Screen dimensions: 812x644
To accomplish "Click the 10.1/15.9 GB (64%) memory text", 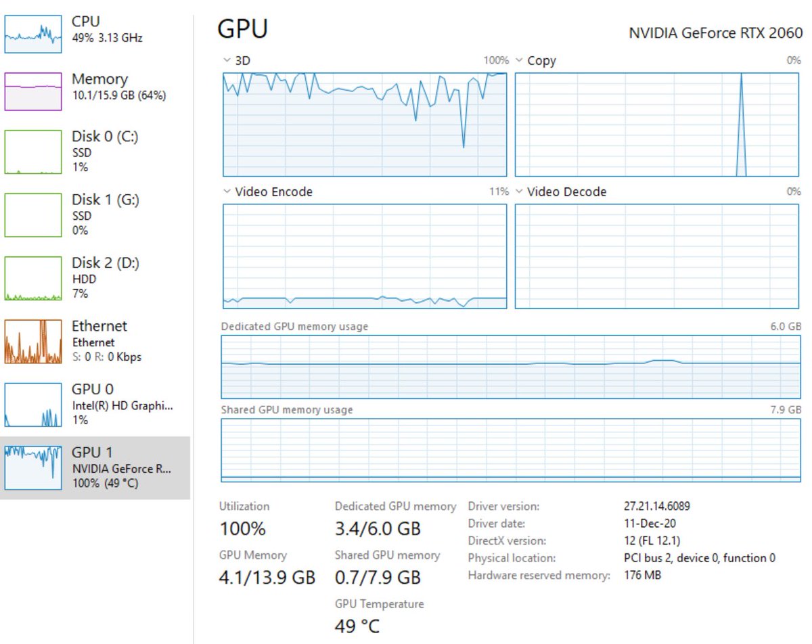I will click(x=119, y=96).
